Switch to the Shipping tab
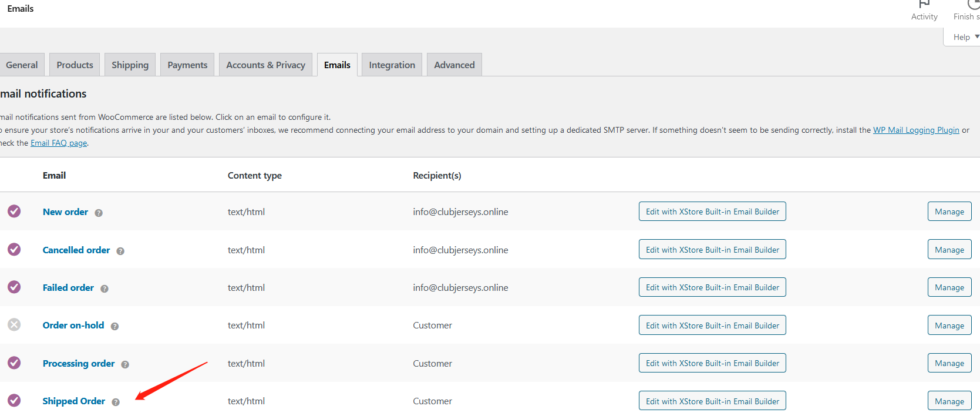The image size is (980, 416). point(130,65)
